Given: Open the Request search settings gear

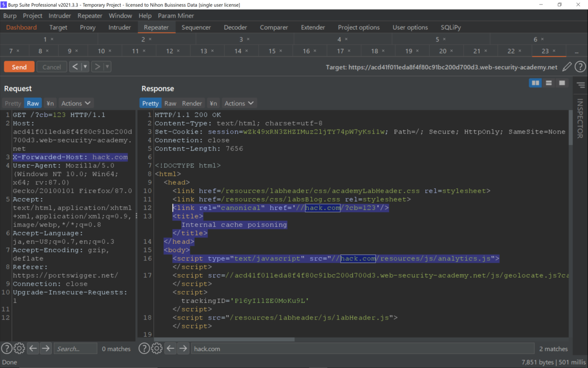Looking at the screenshot, I should [x=19, y=348].
